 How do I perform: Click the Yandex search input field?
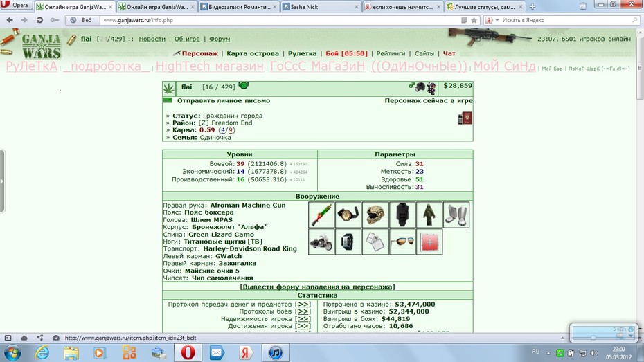566,20
